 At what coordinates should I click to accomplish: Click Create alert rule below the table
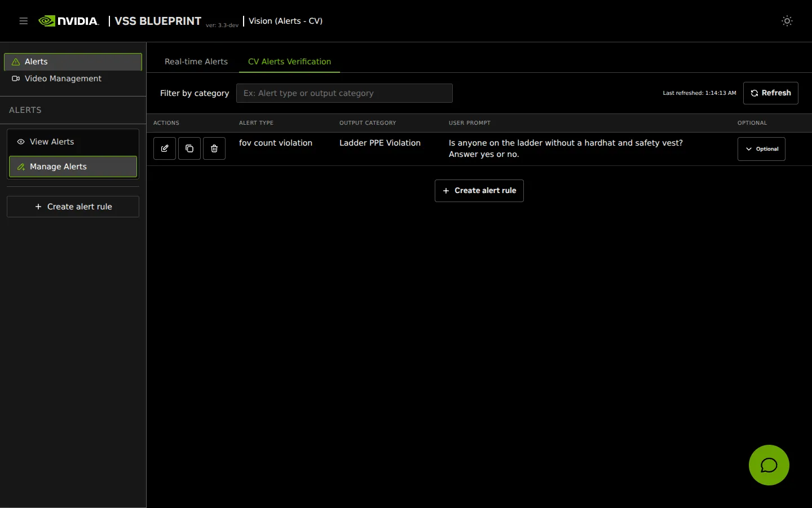pos(479,191)
